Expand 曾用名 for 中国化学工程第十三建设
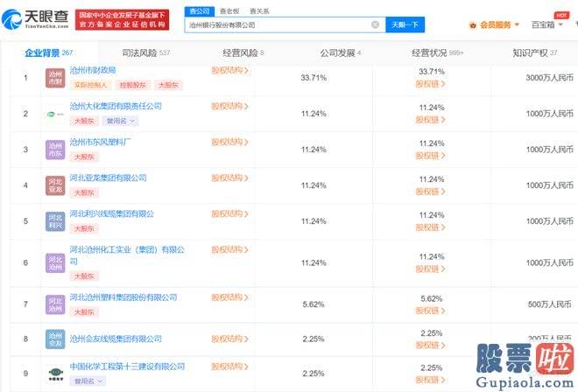The height and width of the screenshot is (392, 578). 88,381
